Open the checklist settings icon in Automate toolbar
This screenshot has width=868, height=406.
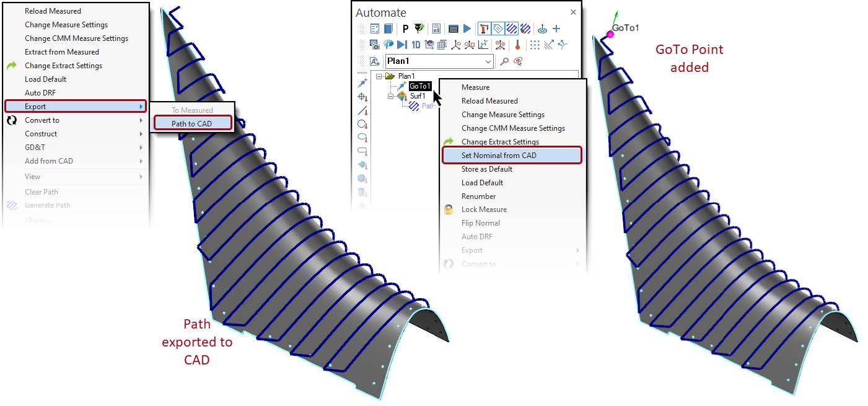(x=375, y=29)
